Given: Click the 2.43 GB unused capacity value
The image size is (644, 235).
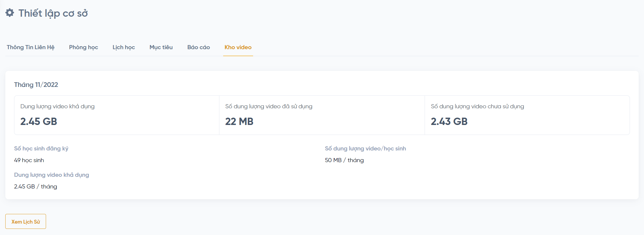Looking at the screenshot, I should point(449,121).
